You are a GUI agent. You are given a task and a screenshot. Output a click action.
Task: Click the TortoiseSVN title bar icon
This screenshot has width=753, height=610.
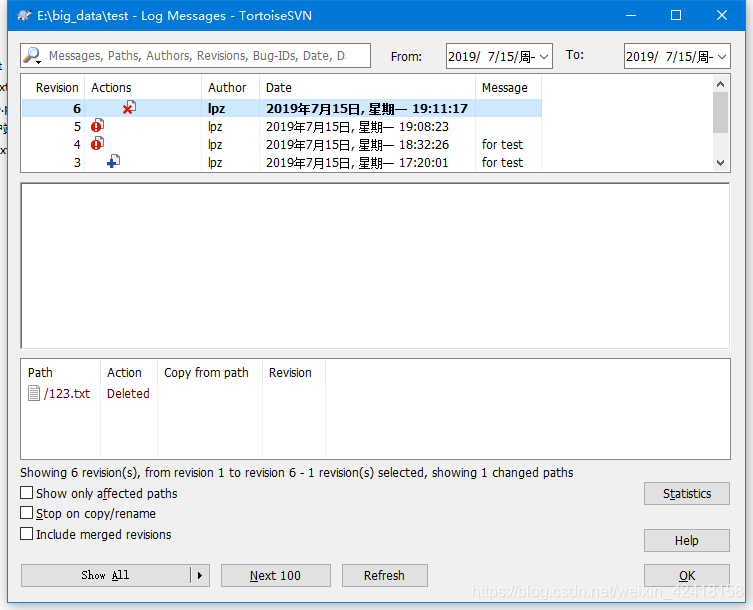[24, 15]
